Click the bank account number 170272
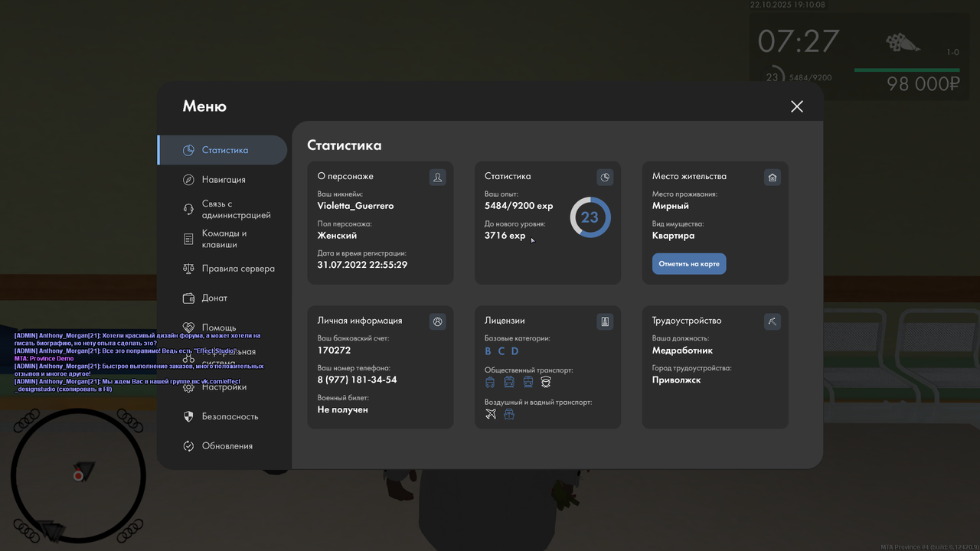Image resolution: width=980 pixels, height=551 pixels. (335, 350)
